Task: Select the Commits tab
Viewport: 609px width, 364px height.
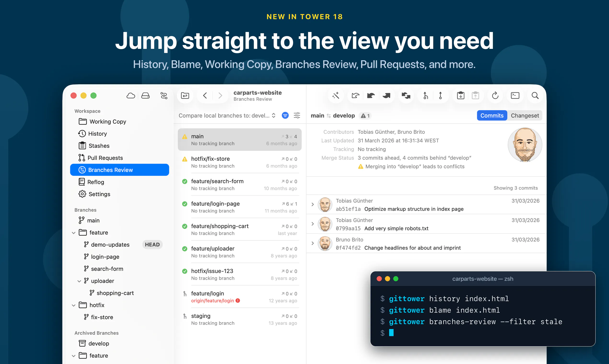Action: click(x=492, y=115)
